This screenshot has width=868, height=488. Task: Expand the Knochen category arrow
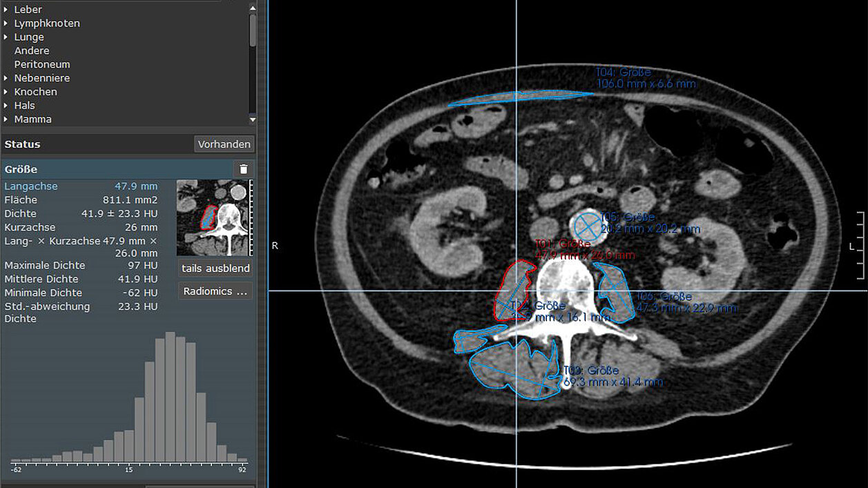(6, 92)
